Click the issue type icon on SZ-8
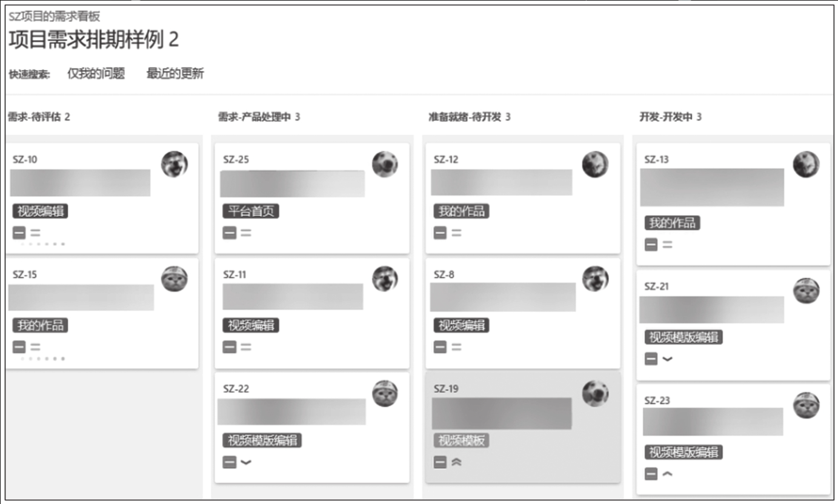Image resolution: width=838 pixels, height=504 pixels. click(440, 347)
